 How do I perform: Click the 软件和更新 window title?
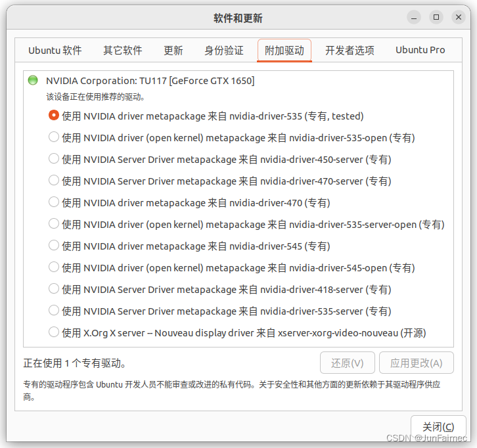tap(238, 18)
